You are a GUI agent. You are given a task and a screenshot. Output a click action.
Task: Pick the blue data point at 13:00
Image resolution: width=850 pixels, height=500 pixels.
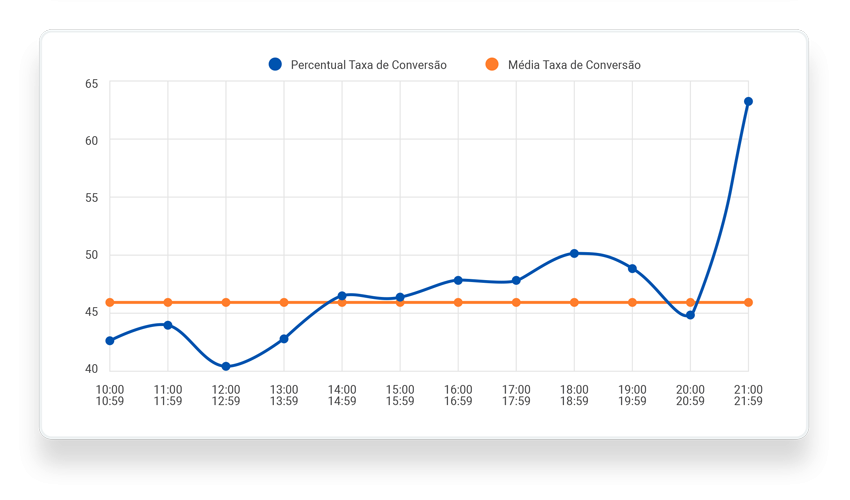tap(284, 339)
